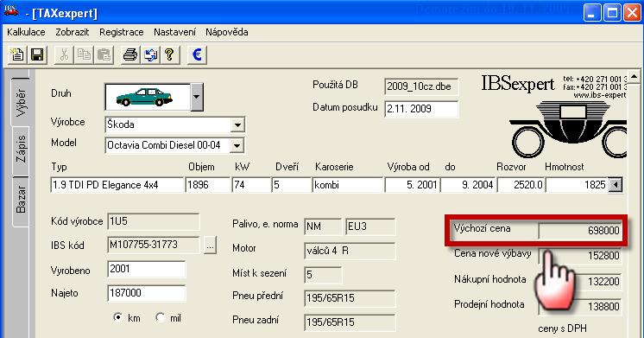644x338 pixels.
Task: Click the Cena nové výbavy value 152800
Action: (580, 256)
